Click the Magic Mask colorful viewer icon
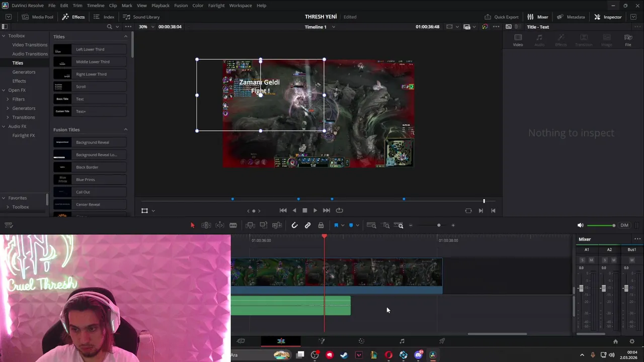Viewport: 644px width, 362px height. pyautogui.click(x=485, y=27)
